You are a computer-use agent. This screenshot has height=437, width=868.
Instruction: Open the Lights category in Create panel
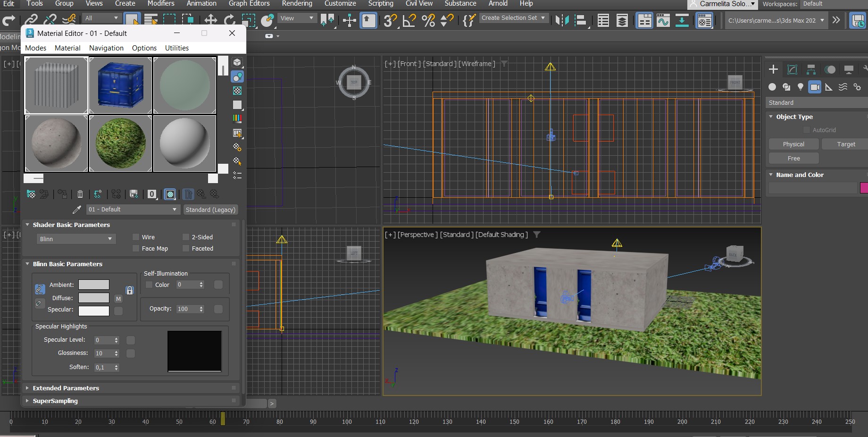point(800,87)
